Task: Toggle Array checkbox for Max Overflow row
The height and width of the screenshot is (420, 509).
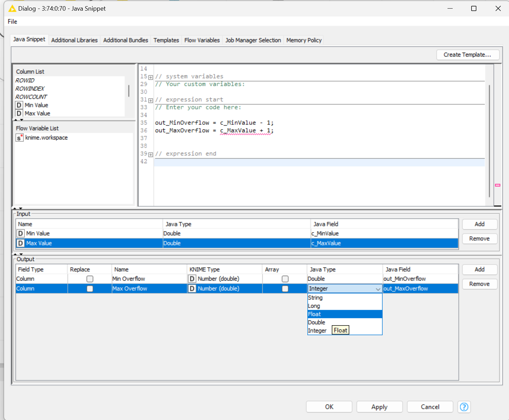Action: 285,289
